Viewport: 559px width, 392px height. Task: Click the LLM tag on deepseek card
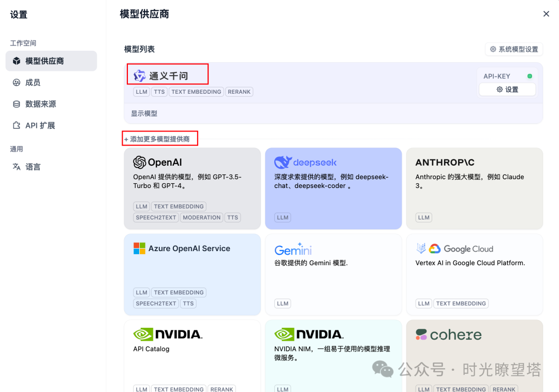point(283,217)
